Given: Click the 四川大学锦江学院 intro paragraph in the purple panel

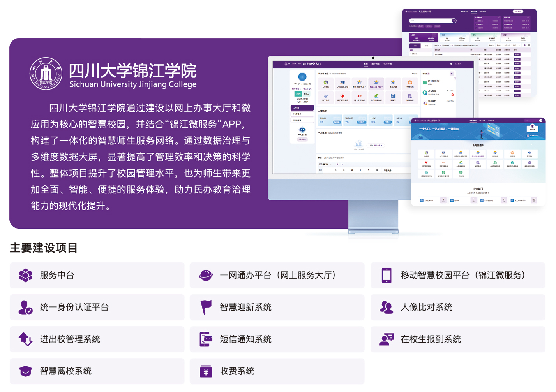Looking at the screenshot, I should pos(141,157).
